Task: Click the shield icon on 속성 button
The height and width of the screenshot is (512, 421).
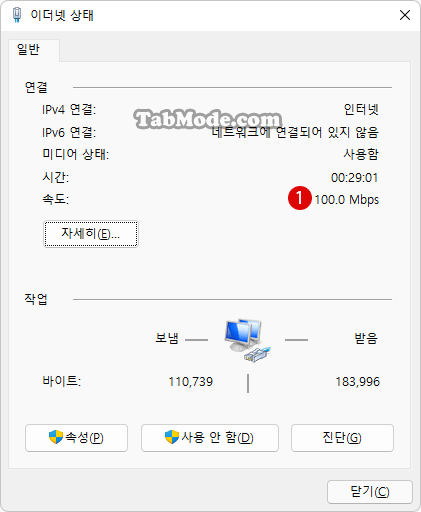Action: tap(56, 437)
